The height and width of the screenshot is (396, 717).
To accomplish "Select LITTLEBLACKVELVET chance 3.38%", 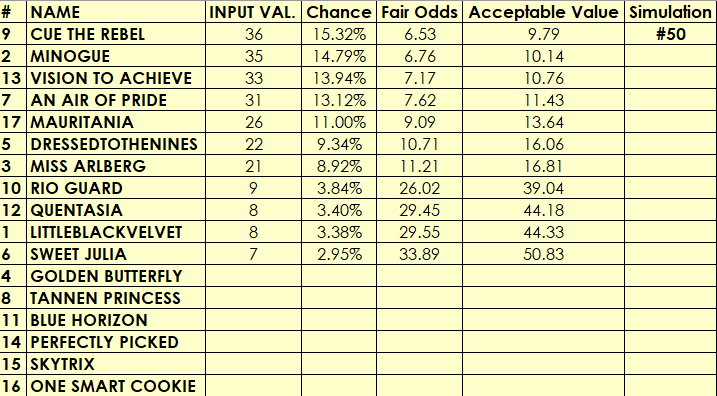I will 339,231.
